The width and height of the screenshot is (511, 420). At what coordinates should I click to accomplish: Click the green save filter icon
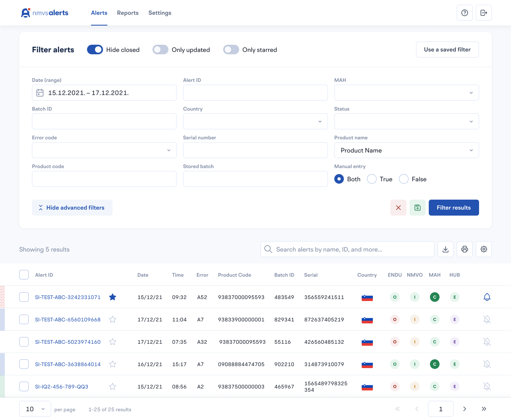pyautogui.click(x=418, y=208)
